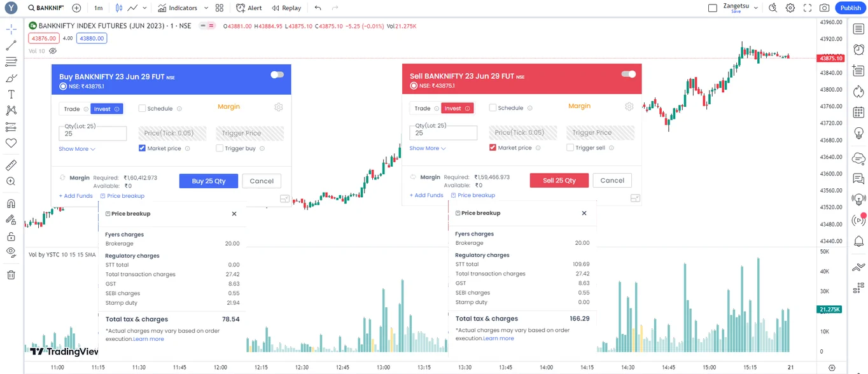
Task: Select the crosshair cursor tool
Action: point(11,29)
